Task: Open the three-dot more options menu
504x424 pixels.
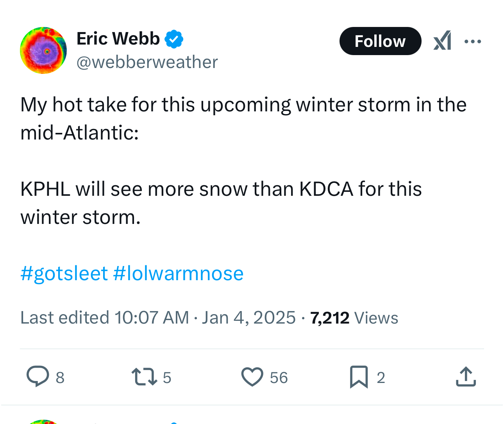Action: pos(473,41)
